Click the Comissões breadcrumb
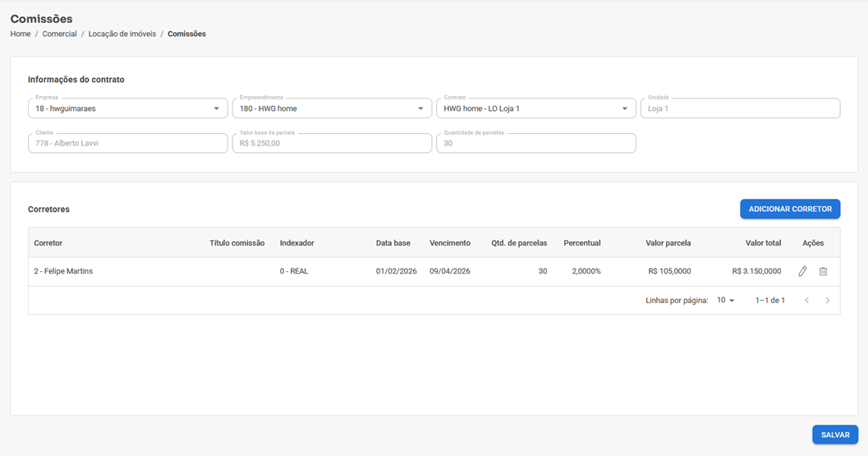This screenshot has width=868, height=456. click(186, 34)
